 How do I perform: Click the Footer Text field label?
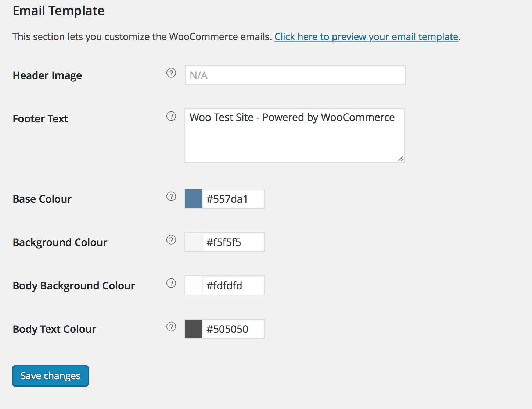click(x=40, y=119)
